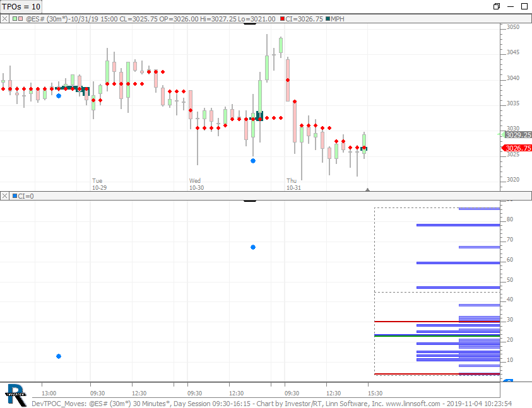The width and height of the screenshot is (532, 408).
Task: Click the 15:30 time axis label
Action: point(375,393)
